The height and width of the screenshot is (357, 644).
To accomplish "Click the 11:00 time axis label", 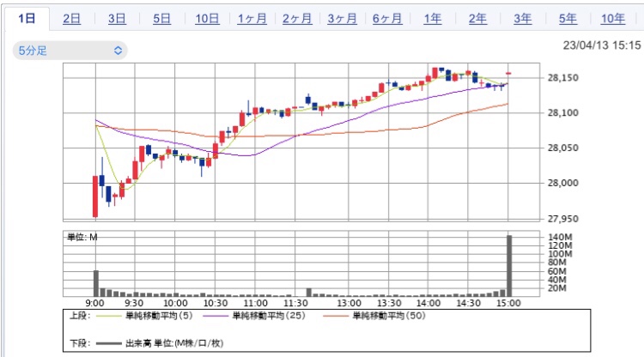I will click(x=256, y=303).
